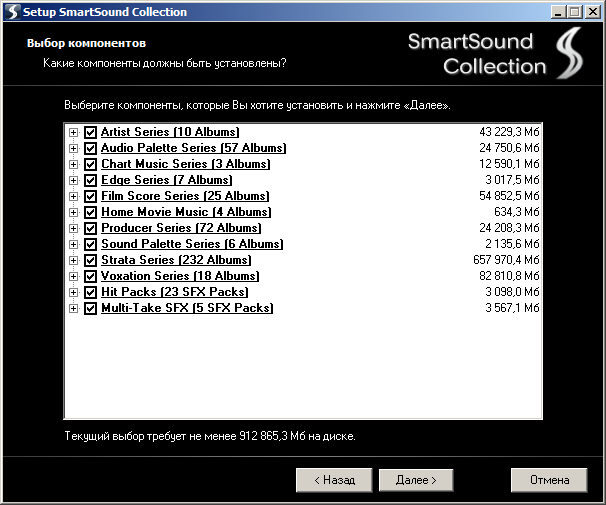The width and height of the screenshot is (606, 505).
Task: Expand the Audio Palette Series node
Action: 73,148
